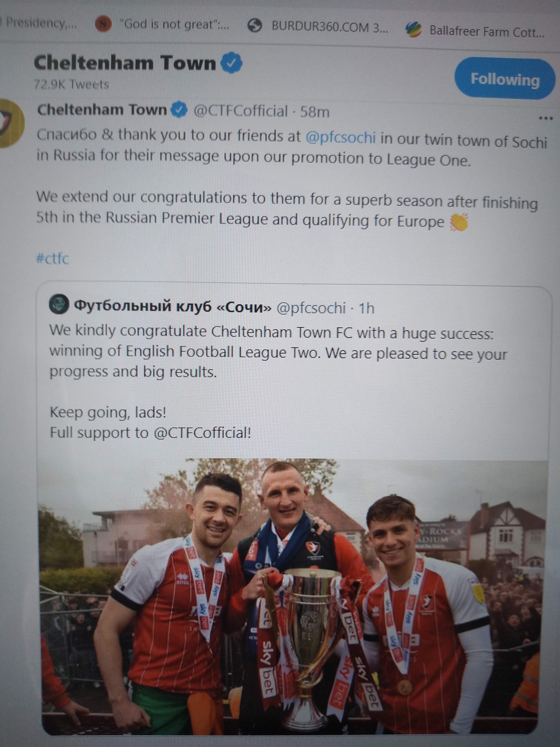Open the #ctfc hashtag
The height and width of the screenshot is (747, 560).
(52, 258)
